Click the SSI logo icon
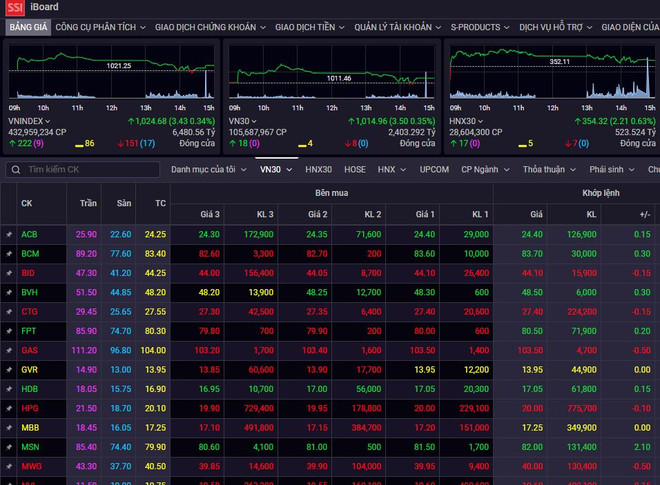This screenshot has width=660, height=485. pos(13,8)
